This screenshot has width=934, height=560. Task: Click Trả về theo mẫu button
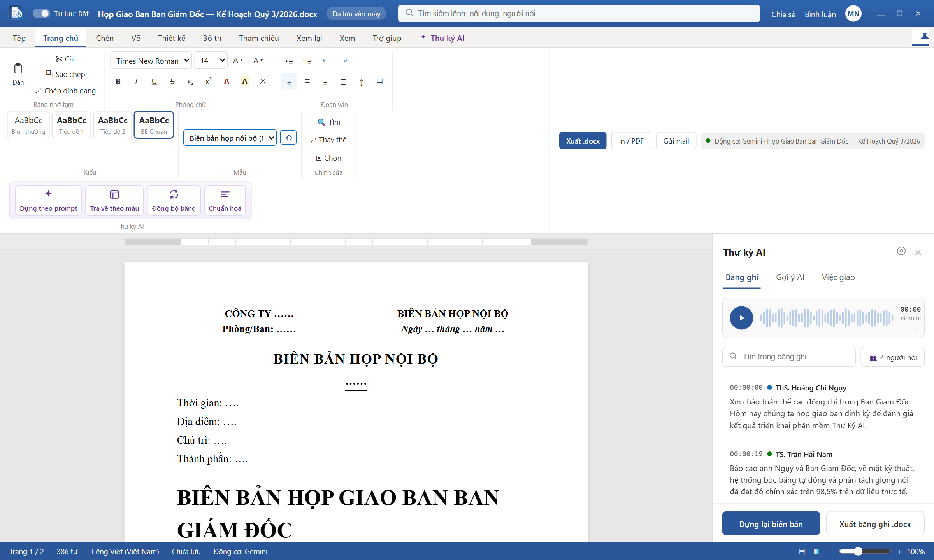114,200
